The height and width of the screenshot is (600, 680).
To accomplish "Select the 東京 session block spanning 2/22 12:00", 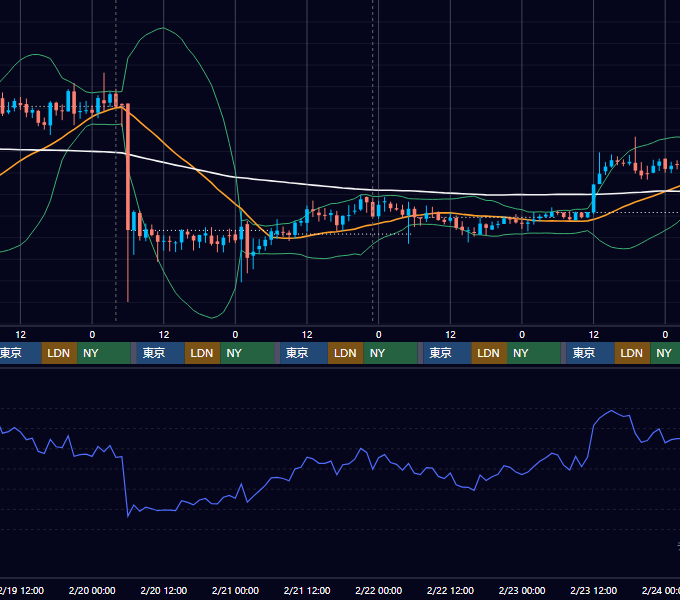I will tap(447, 353).
